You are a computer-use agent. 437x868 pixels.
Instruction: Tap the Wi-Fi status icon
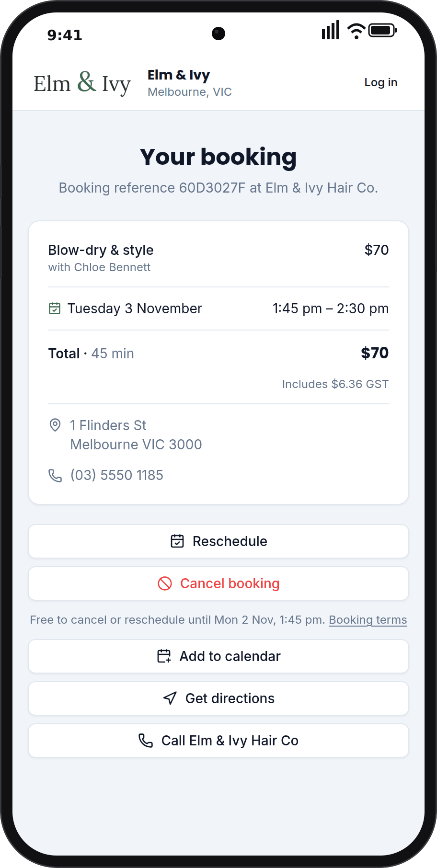pos(356,31)
